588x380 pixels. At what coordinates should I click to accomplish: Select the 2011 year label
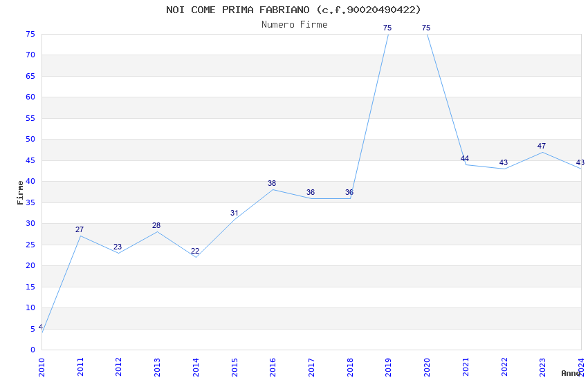pyautogui.click(x=80, y=367)
